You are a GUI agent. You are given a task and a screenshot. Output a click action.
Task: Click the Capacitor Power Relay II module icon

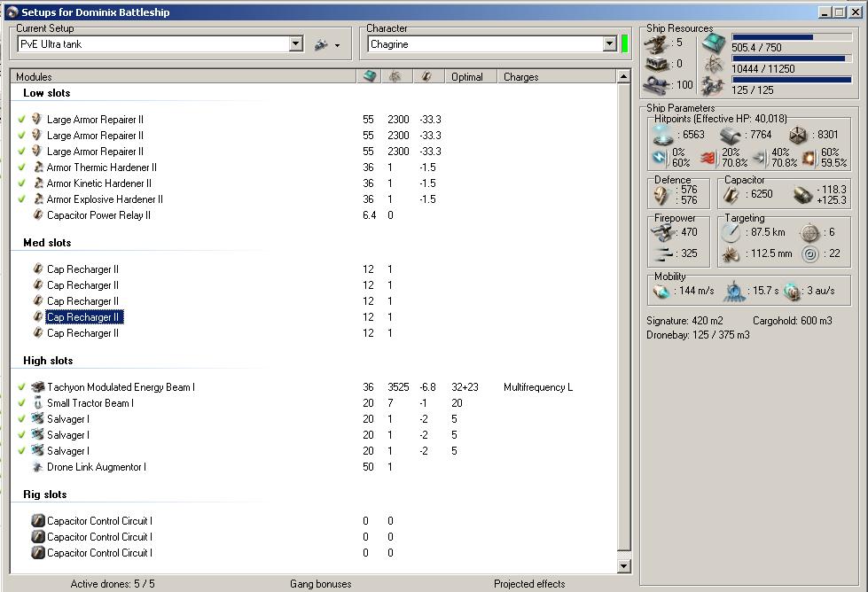(37, 214)
